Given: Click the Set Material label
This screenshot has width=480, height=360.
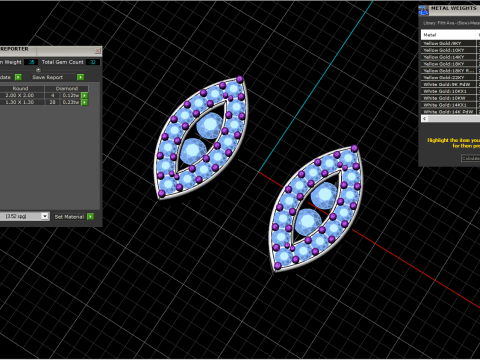Looking at the screenshot, I should [69, 217].
